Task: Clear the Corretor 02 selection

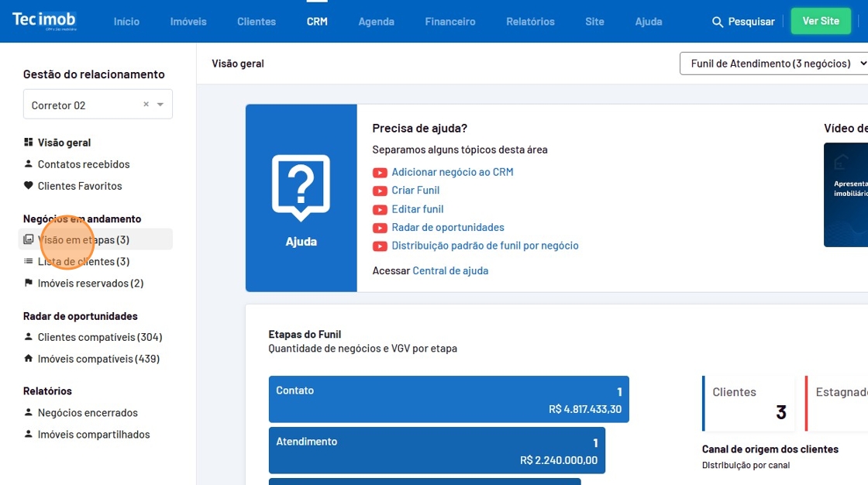Action: [x=146, y=105]
